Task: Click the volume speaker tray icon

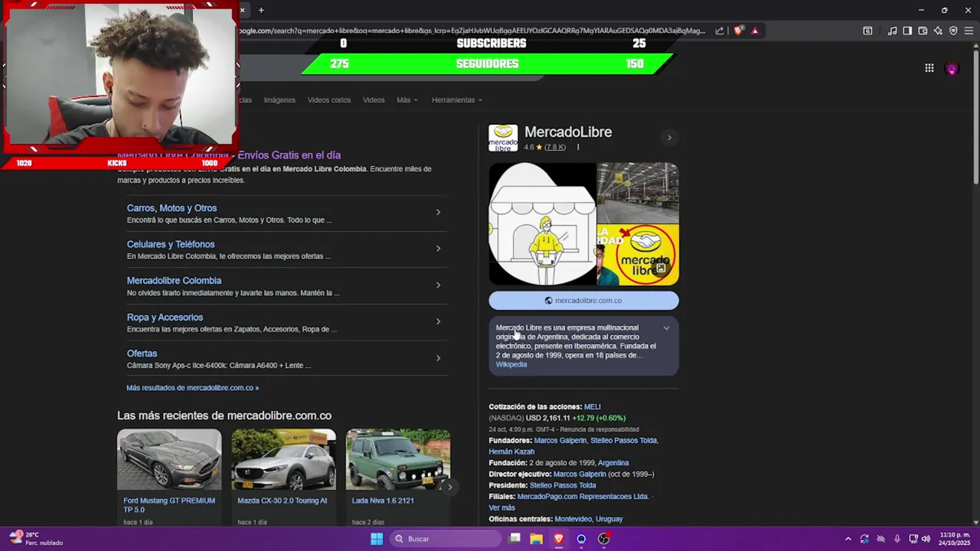Action: (x=926, y=539)
